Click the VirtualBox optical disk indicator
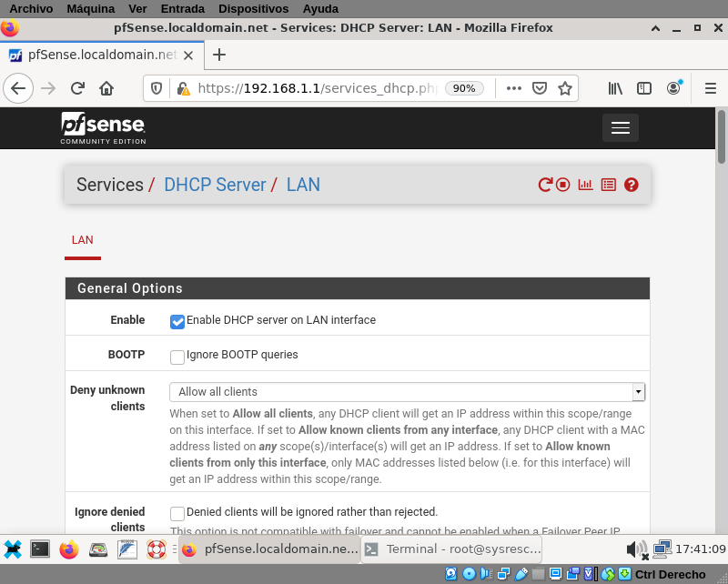Screen dimensions: 728x584 pyautogui.click(x=469, y=574)
